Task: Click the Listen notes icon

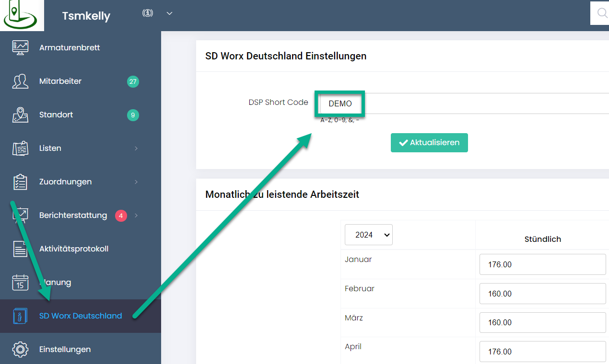Action: (20, 148)
